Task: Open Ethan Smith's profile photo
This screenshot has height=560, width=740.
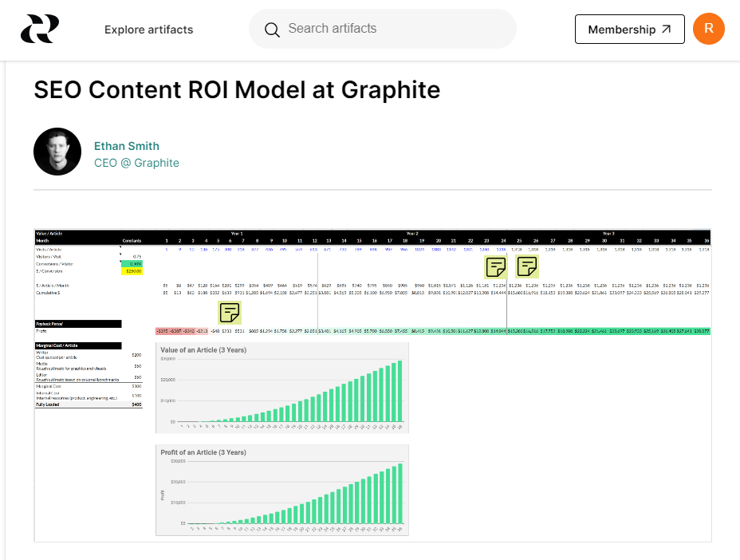Action: coord(57,152)
